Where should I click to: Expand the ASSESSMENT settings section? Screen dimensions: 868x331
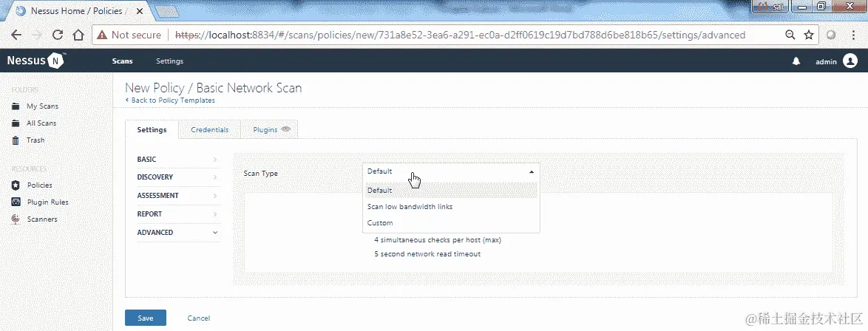[177, 195]
